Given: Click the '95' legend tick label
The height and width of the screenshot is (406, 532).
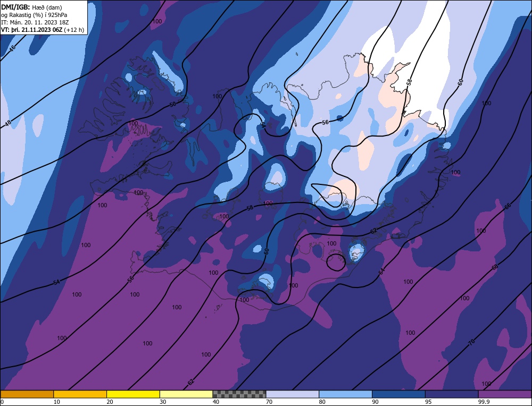Looking at the screenshot, I should pos(428,402).
